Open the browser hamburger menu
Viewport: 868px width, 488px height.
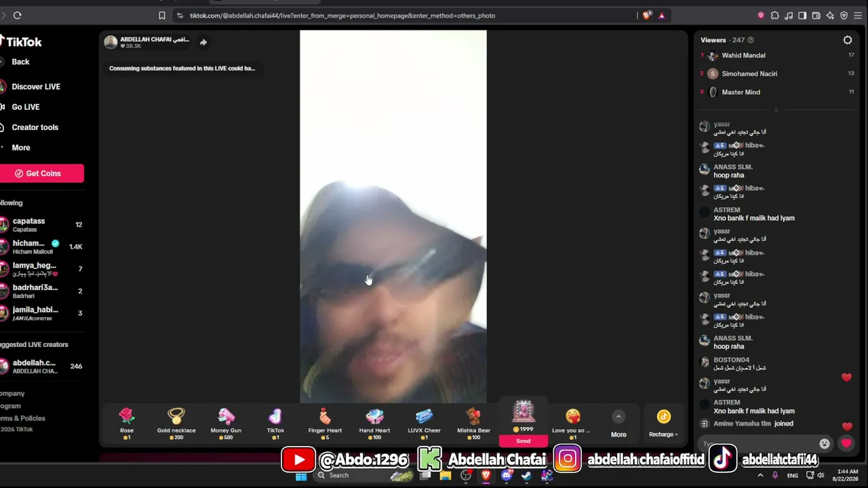coord(858,15)
